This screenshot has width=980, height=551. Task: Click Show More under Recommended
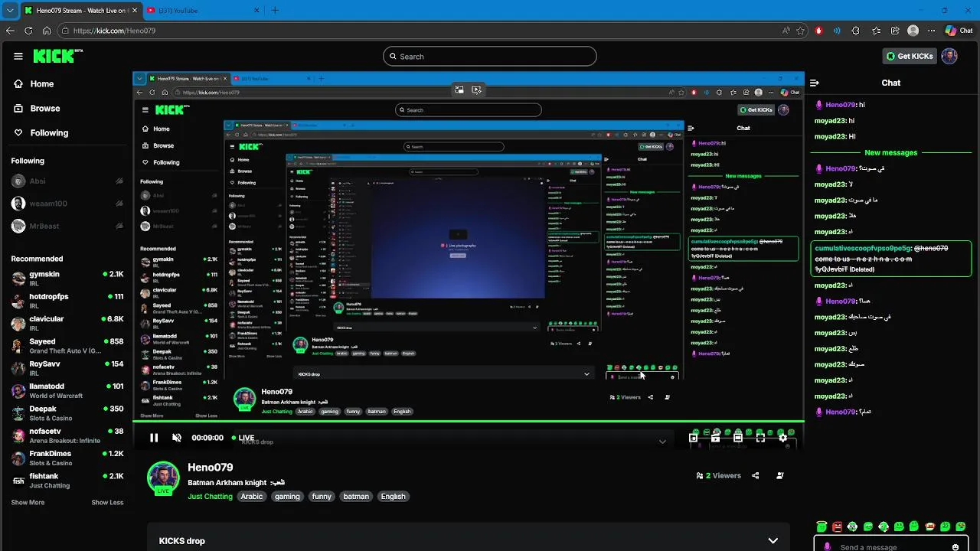tap(28, 503)
